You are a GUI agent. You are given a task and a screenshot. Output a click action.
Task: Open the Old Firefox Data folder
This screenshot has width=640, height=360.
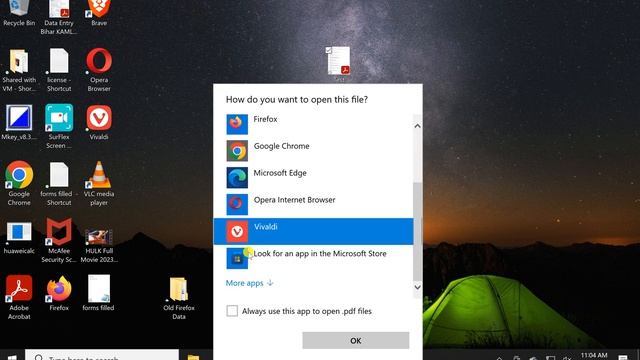(x=179, y=299)
